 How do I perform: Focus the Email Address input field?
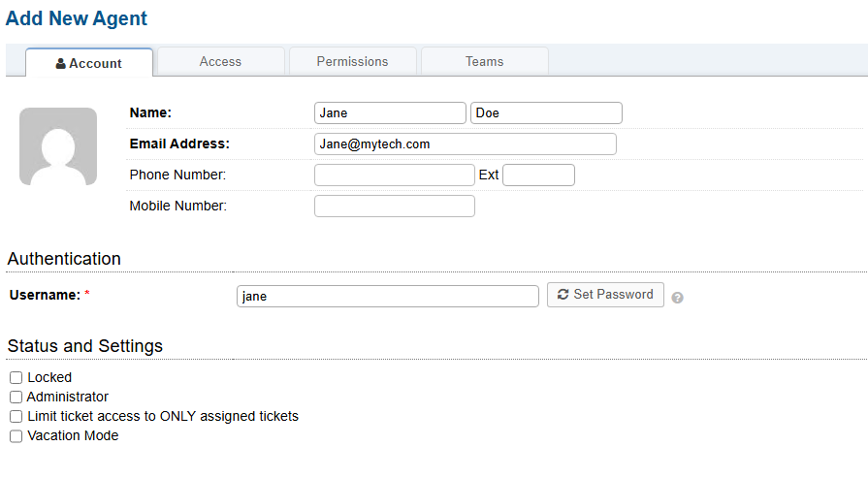pos(466,144)
